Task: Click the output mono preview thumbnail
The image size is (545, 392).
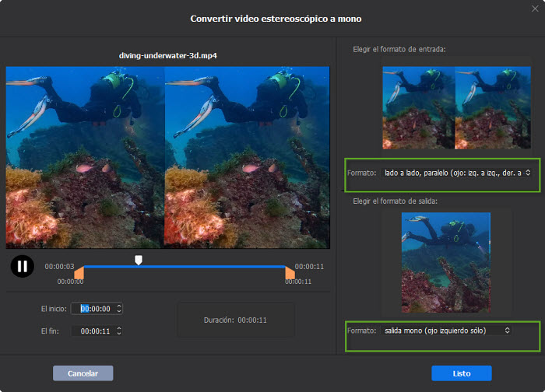Action: pyautogui.click(x=445, y=263)
